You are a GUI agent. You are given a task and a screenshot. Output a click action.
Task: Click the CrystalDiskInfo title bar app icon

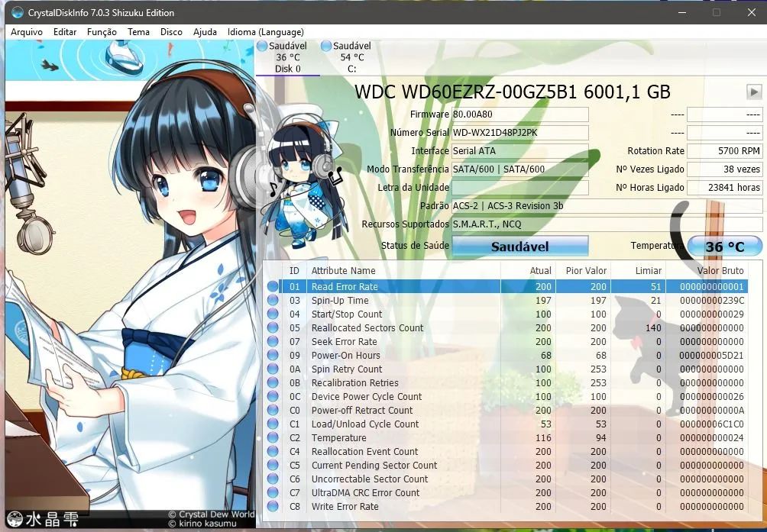[17, 12]
